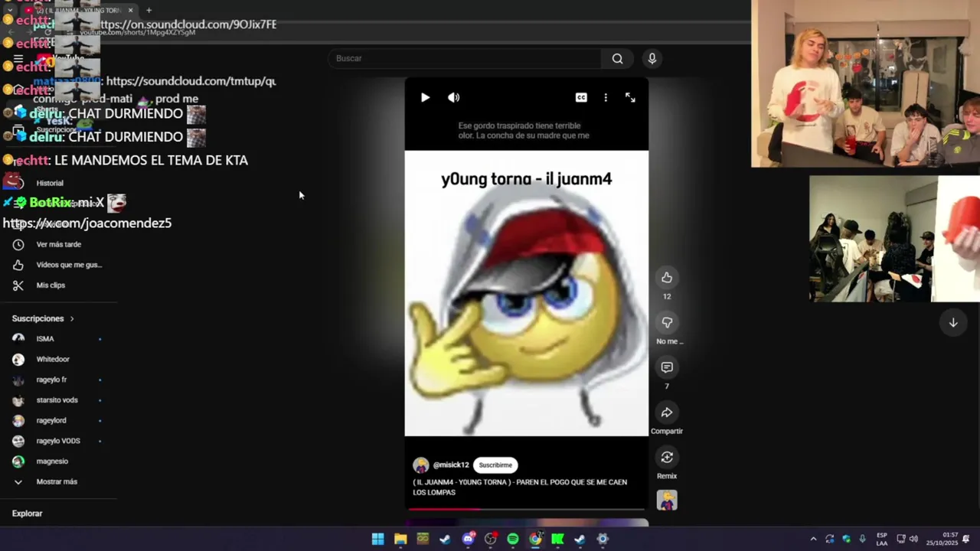
Task: Open a new browser tab with plus
Action: point(149,10)
